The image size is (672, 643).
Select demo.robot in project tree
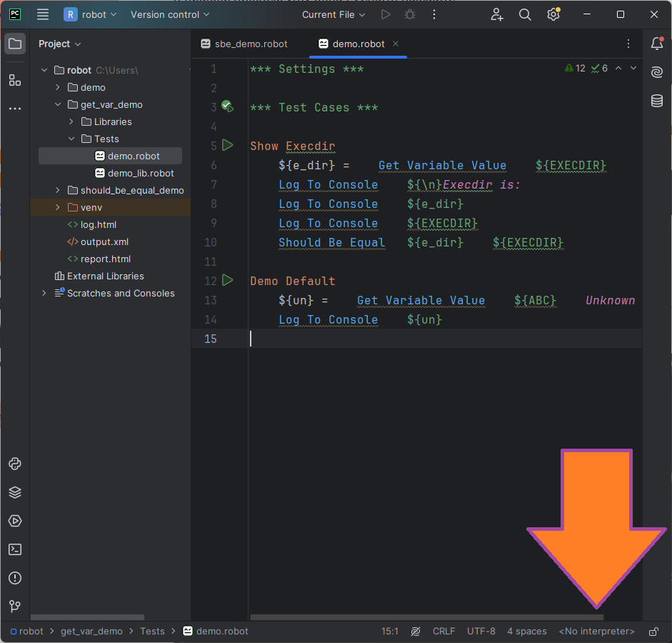[110, 156]
